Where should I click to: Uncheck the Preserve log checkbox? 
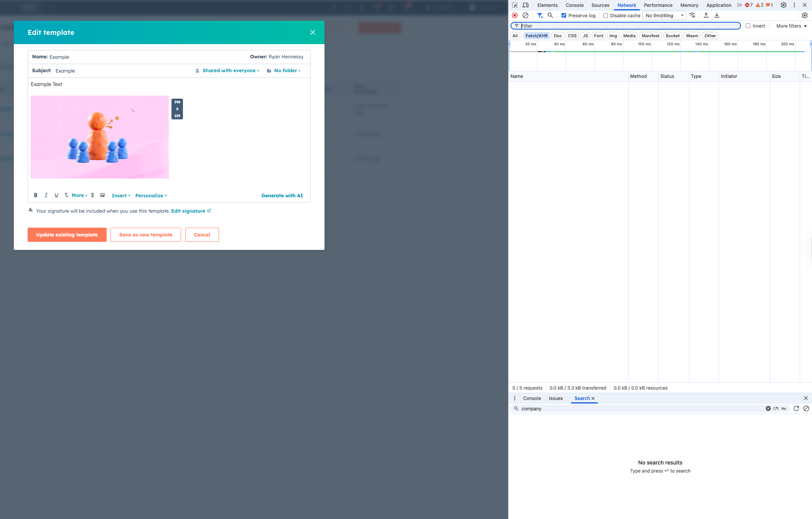[x=564, y=15]
